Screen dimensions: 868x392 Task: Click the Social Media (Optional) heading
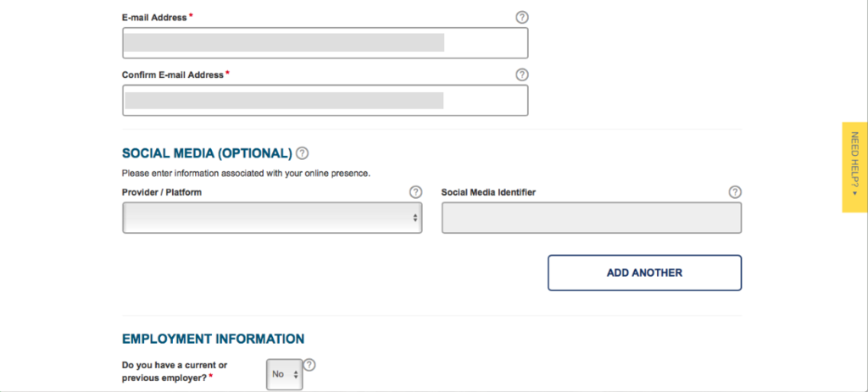[x=207, y=153]
